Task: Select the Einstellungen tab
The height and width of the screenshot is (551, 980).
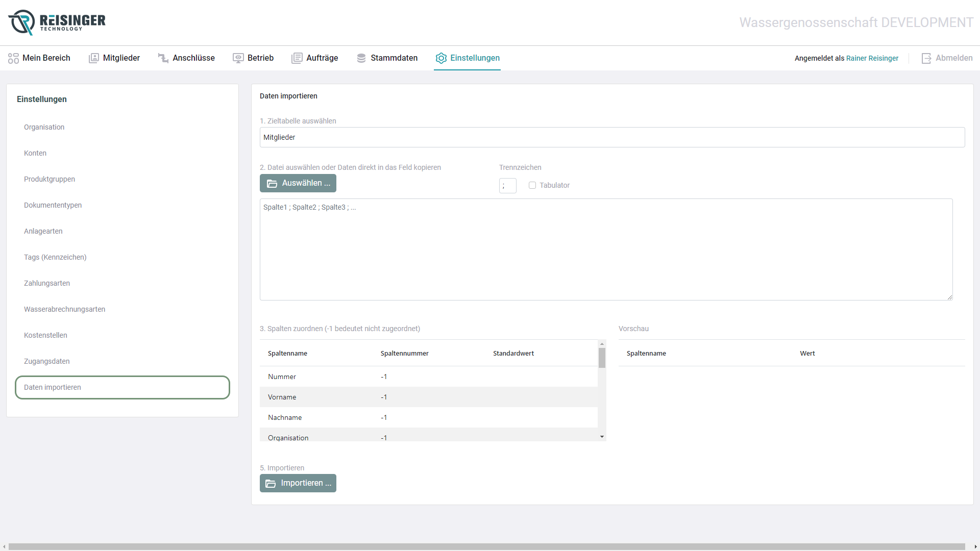Action: pos(468,58)
